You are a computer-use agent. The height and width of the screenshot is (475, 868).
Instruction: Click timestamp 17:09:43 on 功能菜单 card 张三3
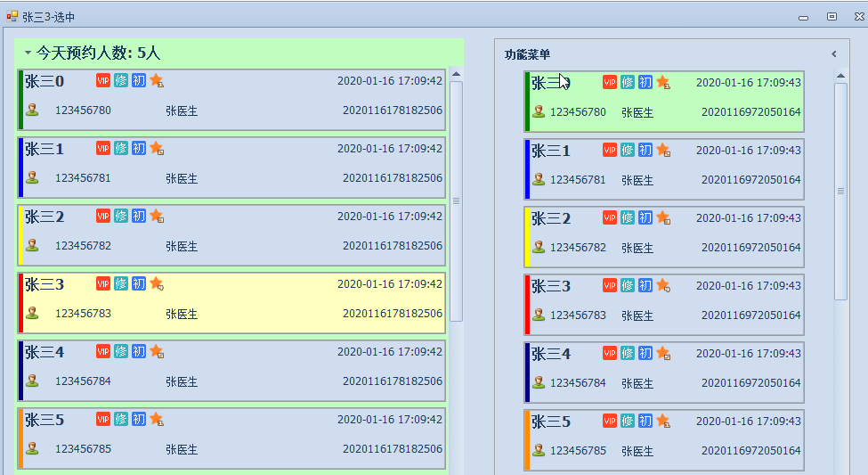pos(778,285)
